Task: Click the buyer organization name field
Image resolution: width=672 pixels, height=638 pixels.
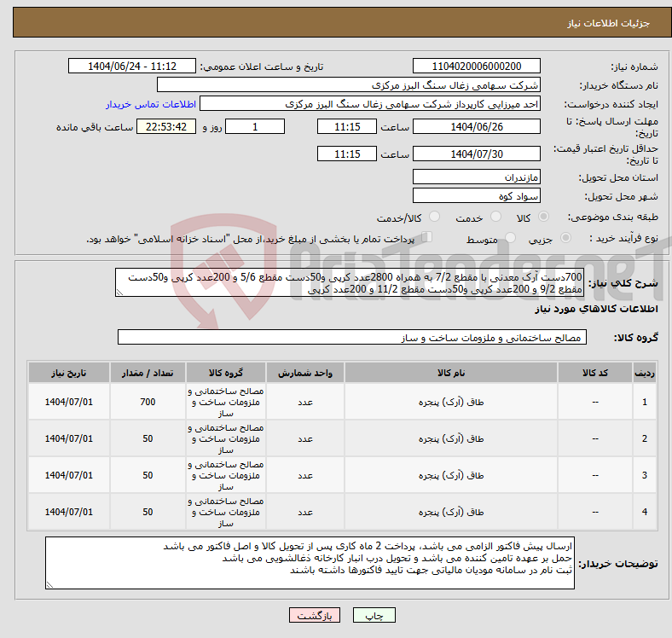Action: click(350, 85)
